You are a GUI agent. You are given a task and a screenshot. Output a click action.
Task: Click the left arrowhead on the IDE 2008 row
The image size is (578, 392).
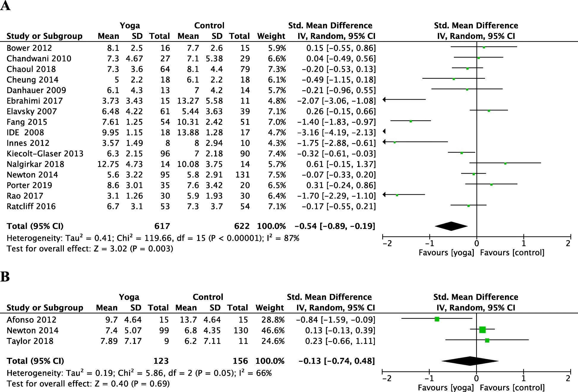tap(384, 131)
